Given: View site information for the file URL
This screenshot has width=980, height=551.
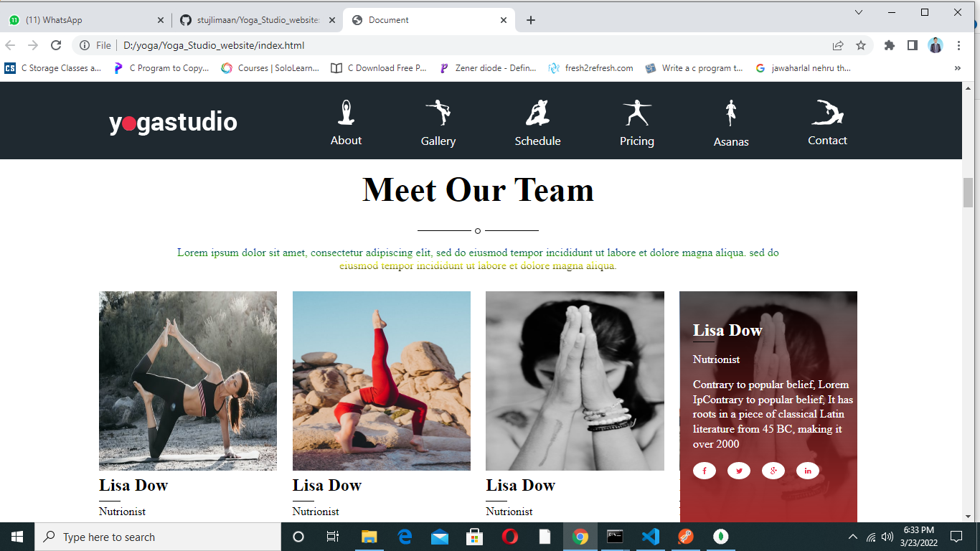Looking at the screenshot, I should (x=85, y=45).
